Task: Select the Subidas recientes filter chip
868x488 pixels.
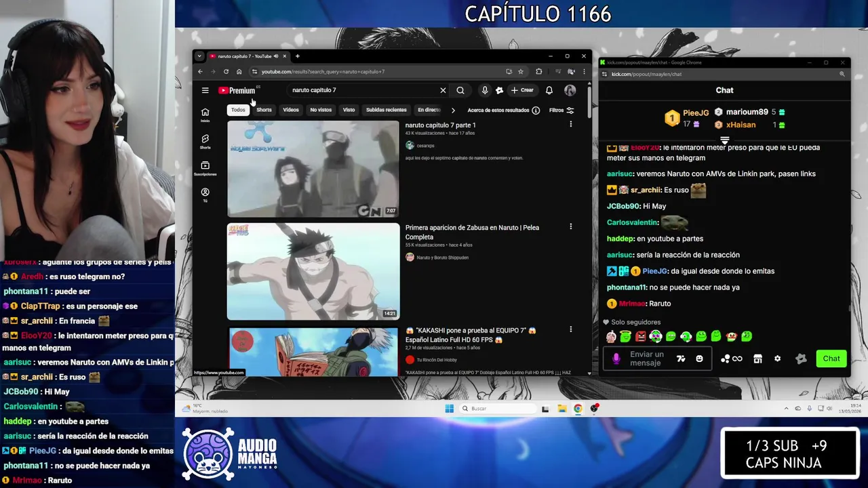Action: point(387,110)
